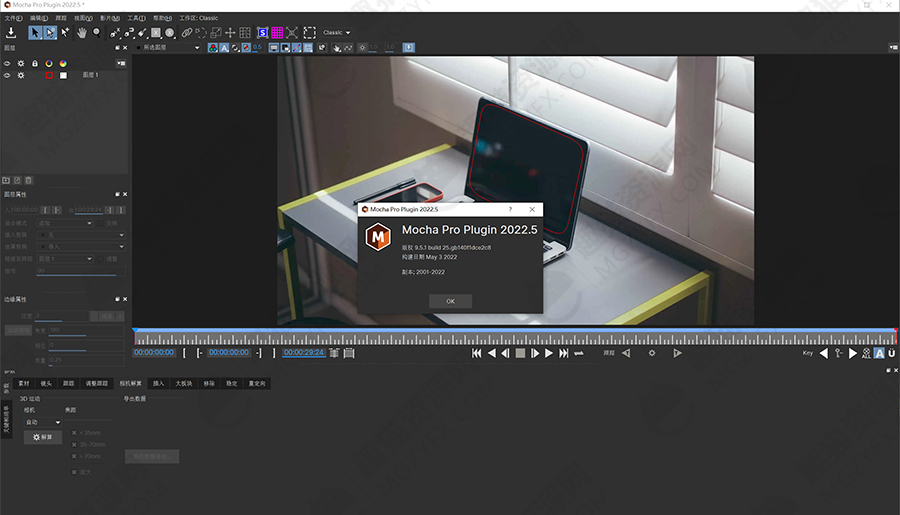Screen dimensions: 900x515
Task: Open the 文件 menu
Action: tap(14, 18)
